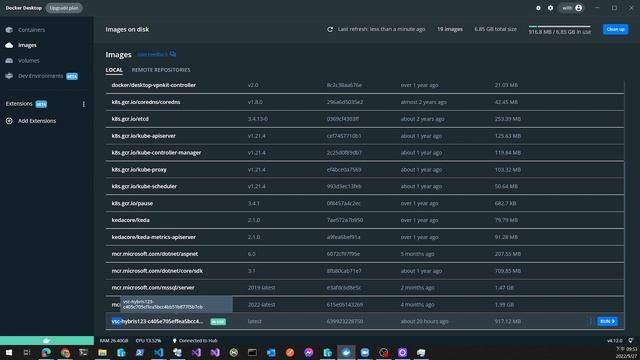Select Images in the sidebar
This screenshot has width=640, height=360.
[27, 45]
